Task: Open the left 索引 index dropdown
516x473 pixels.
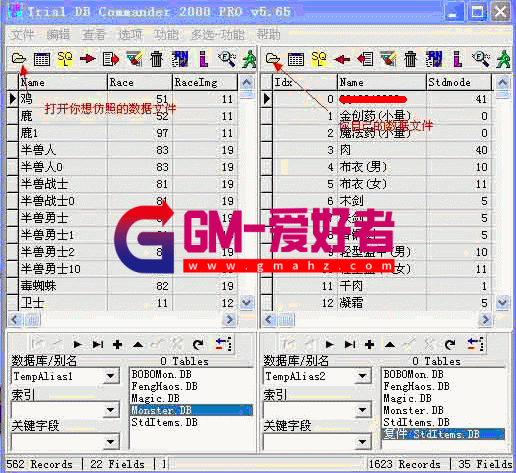Action: point(110,410)
